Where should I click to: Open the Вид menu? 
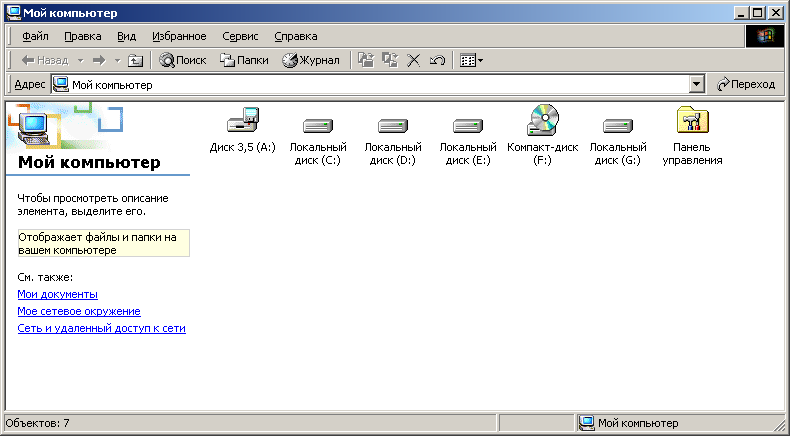pos(127,36)
